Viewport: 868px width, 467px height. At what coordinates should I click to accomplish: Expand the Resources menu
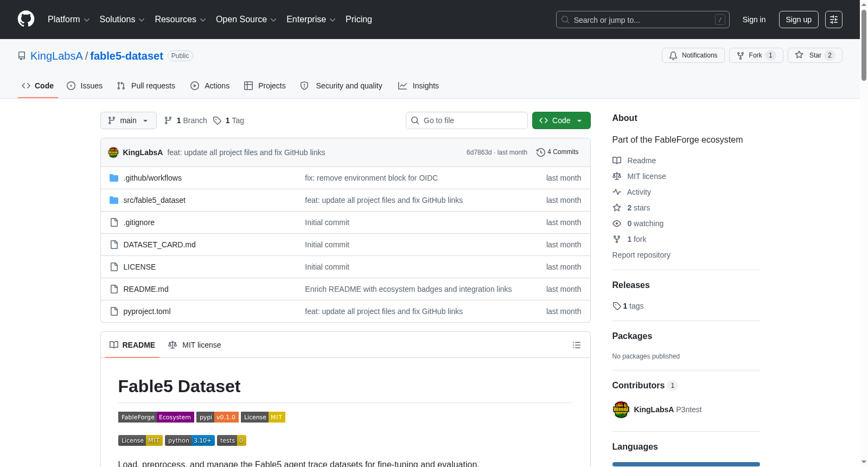pos(180,20)
